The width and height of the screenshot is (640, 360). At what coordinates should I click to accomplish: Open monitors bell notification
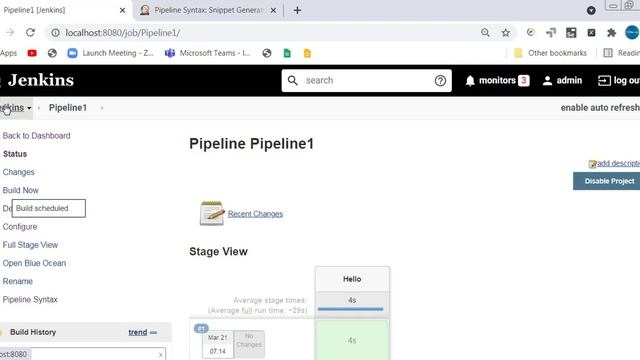tap(470, 80)
